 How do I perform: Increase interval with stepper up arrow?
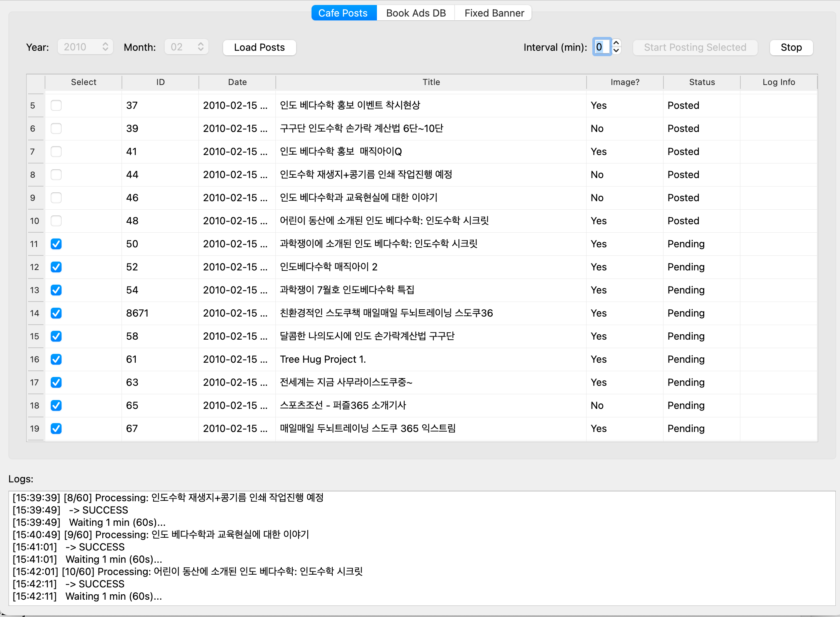616,43
